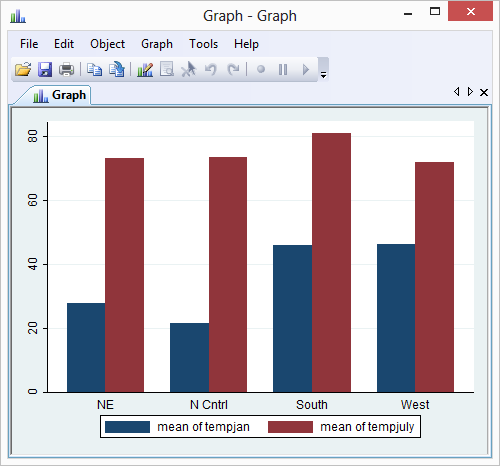Start the Graph Editor icon
This screenshot has width=500, height=466.
click(145, 69)
